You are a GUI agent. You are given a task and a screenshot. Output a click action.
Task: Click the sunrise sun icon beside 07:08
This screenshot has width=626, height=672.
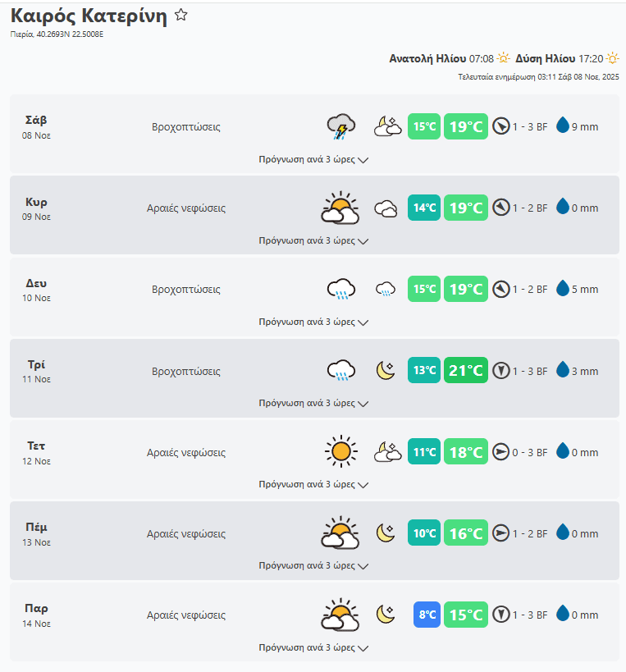[504, 59]
